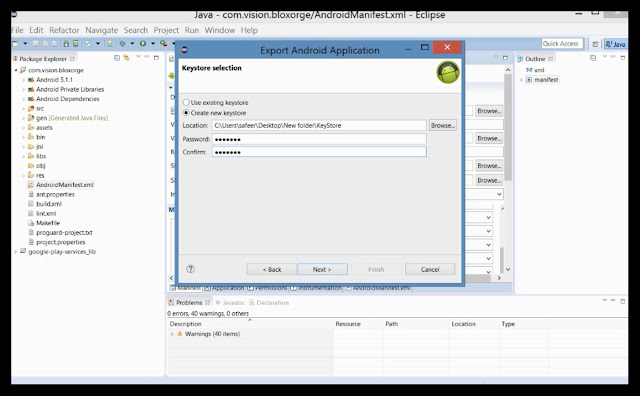Viewport: 640px width, 396px height.
Task: Click Collapse All icon in Package Explorer
Action: [117, 58]
